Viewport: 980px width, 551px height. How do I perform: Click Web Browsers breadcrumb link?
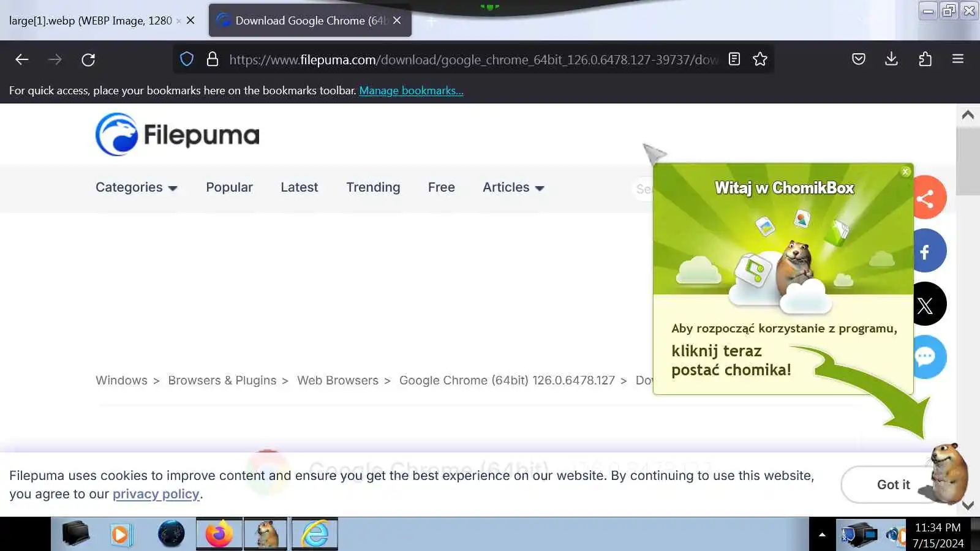(x=337, y=380)
